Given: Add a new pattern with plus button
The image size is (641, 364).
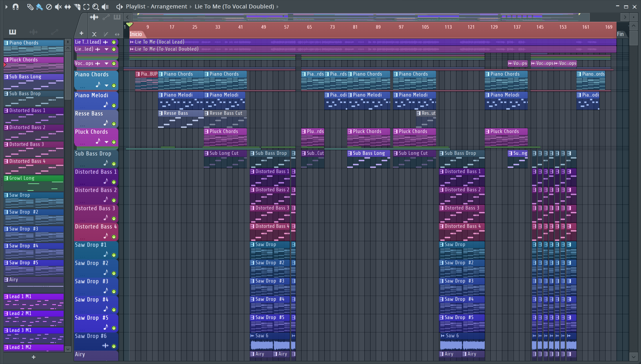Looking at the screenshot, I should (x=34, y=357).
